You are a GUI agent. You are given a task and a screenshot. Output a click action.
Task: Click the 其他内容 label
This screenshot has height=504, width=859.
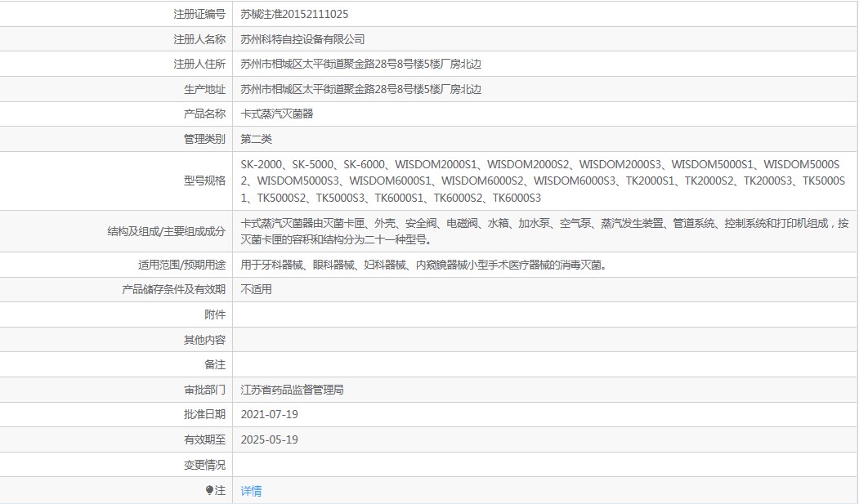coord(204,340)
